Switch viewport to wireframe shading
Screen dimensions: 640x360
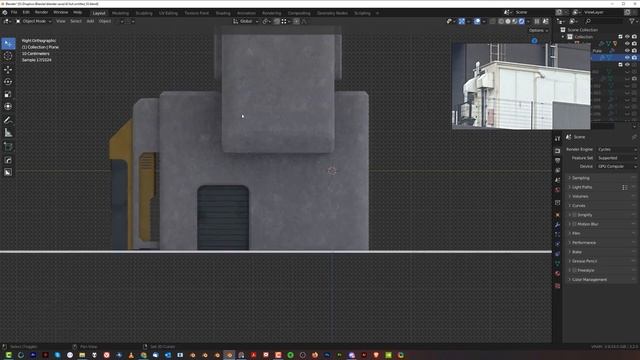click(501, 21)
